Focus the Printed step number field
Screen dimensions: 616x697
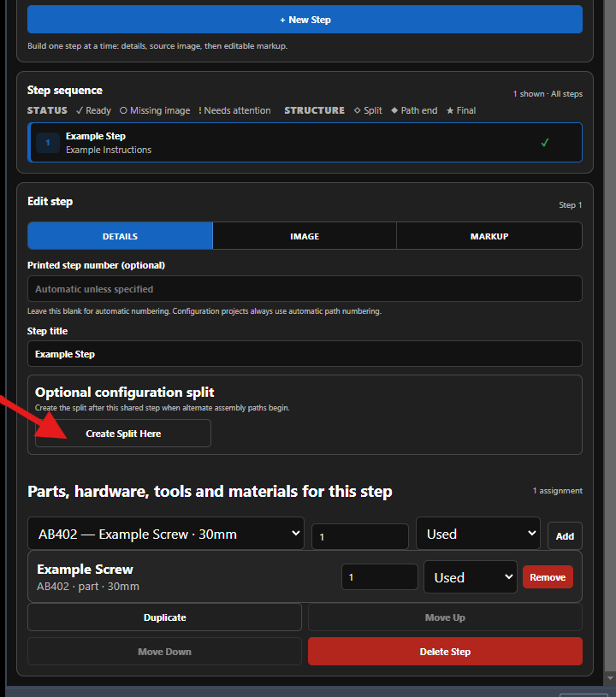pos(305,289)
